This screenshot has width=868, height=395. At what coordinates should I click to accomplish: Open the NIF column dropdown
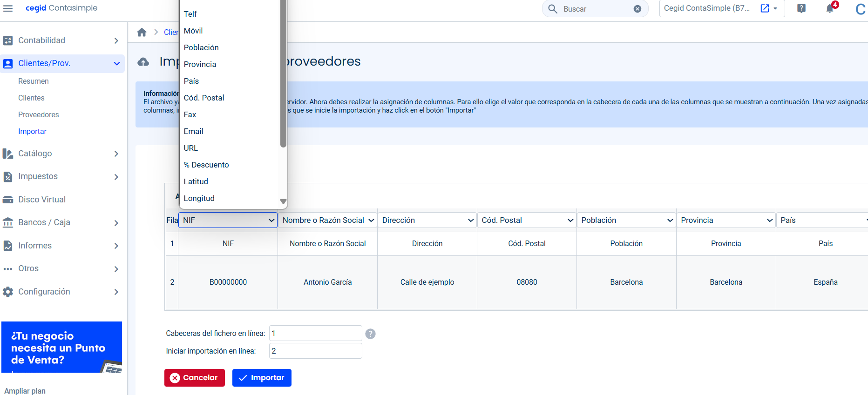pyautogui.click(x=228, y=220)
